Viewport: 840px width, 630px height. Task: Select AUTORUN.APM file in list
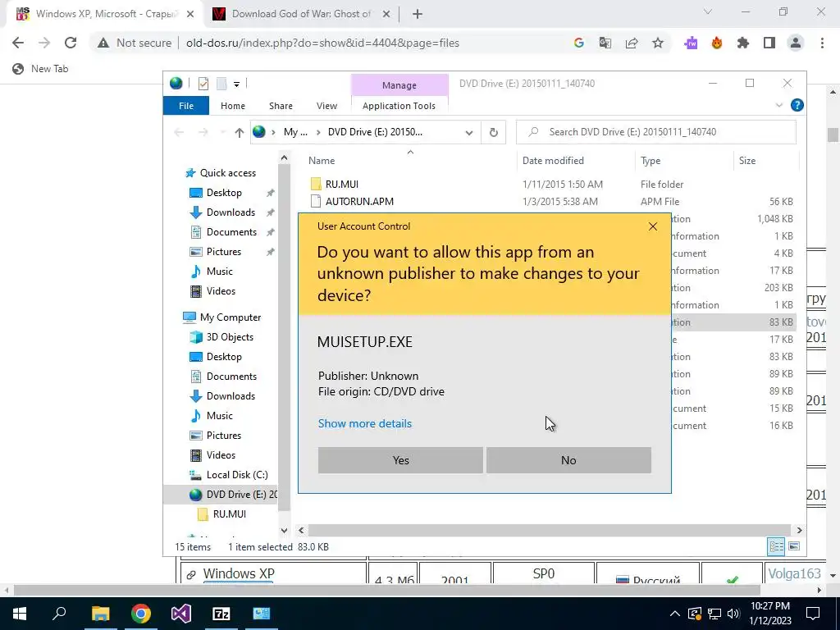(x=359, y=202)
